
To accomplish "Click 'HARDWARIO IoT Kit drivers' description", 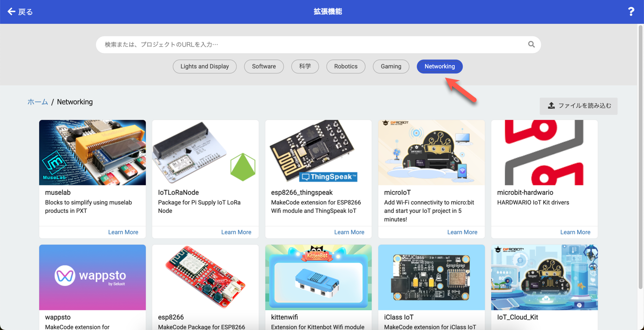I will [533, 203].
